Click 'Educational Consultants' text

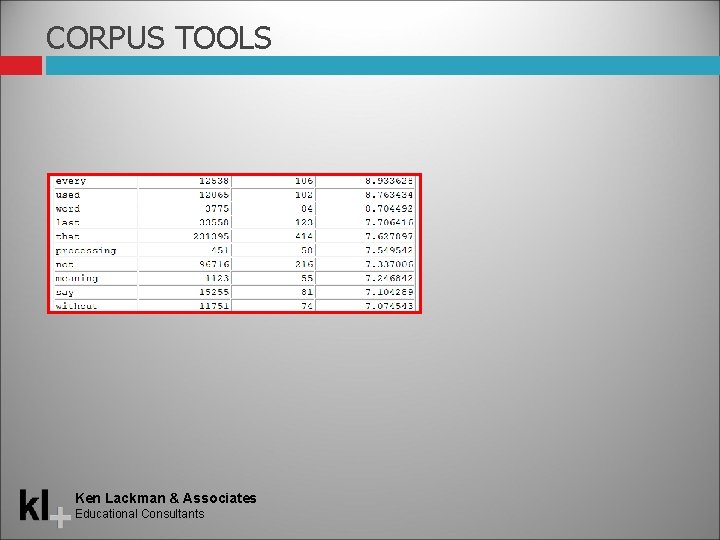coord(140,514)
